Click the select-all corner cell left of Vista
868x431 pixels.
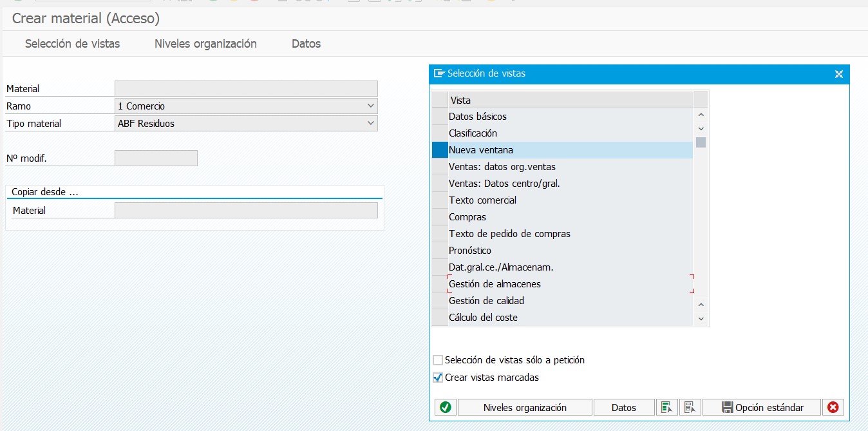tap(439, 100)
